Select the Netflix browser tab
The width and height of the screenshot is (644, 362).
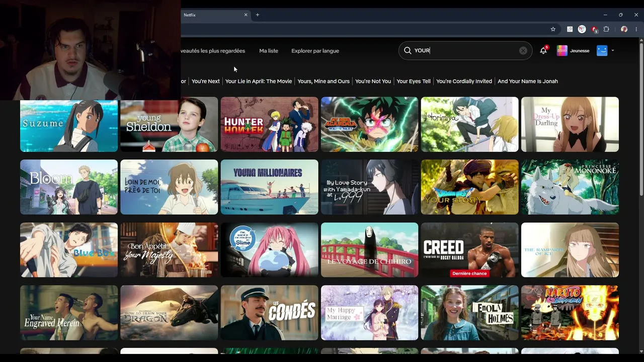tap(215, 15)
